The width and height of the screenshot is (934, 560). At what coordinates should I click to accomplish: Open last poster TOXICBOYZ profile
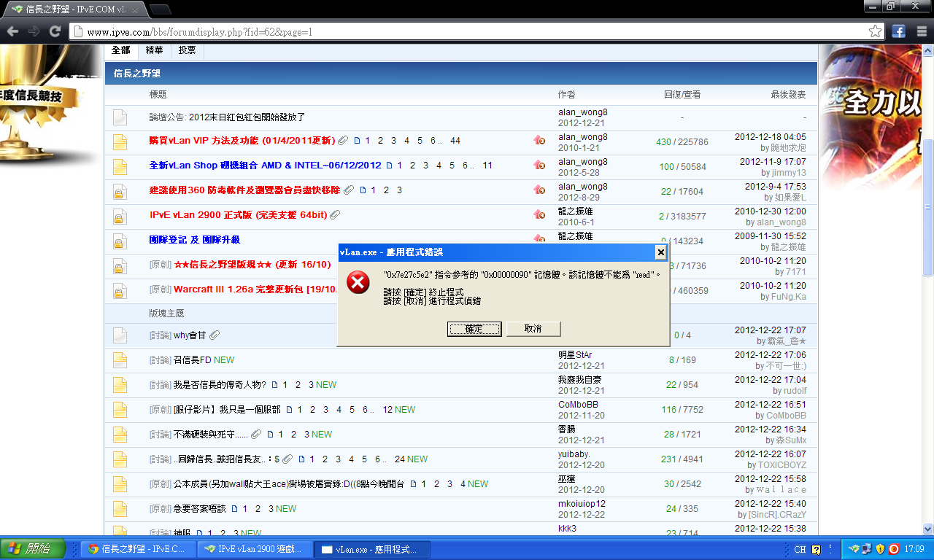781,465
